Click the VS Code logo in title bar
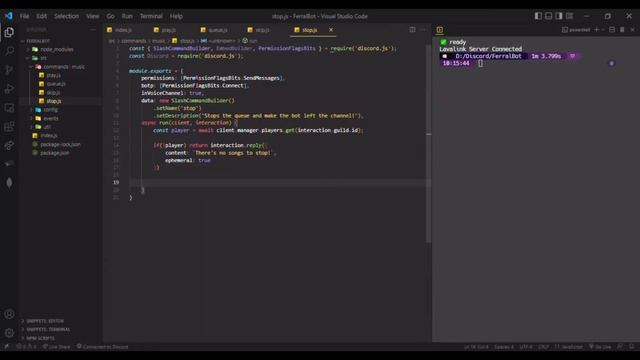The width and height of the screenshot is (640, 360). [9, 16]
